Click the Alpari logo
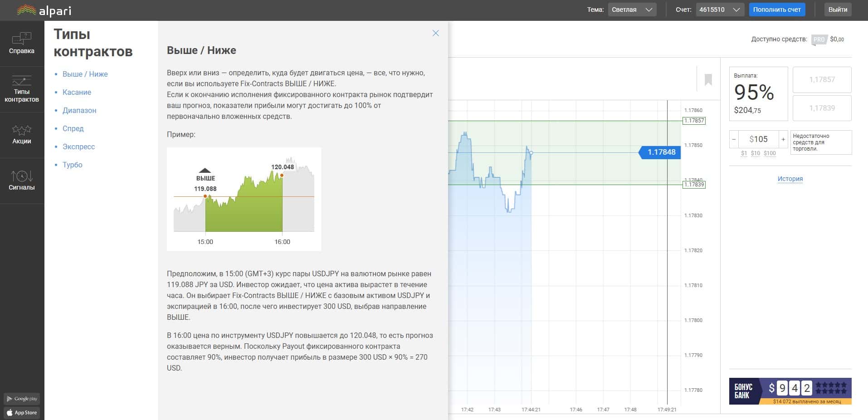This screenshot has width=868, height=420. 44,10
